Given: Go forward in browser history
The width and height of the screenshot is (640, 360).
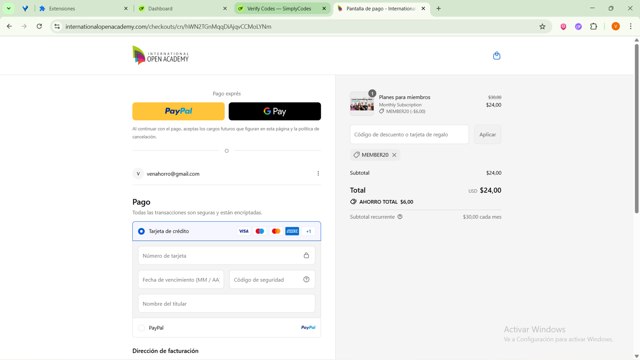Looking at the screenshot, I should [24, 27].
